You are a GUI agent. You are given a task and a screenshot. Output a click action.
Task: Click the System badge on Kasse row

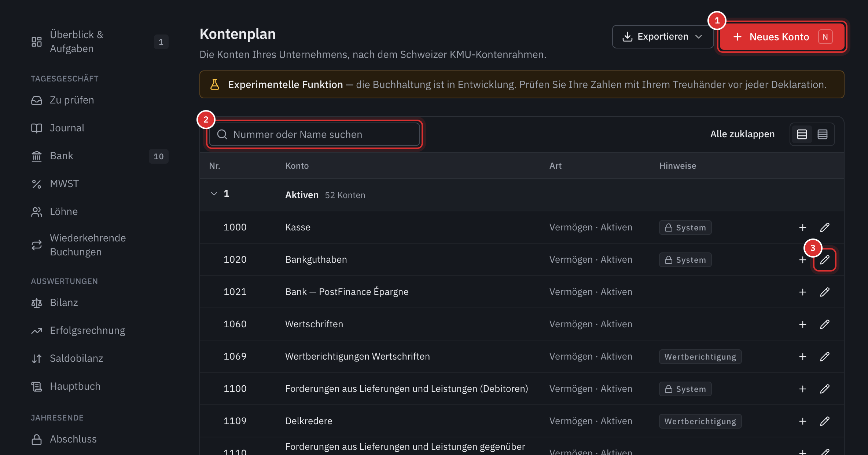pos(685,227)
